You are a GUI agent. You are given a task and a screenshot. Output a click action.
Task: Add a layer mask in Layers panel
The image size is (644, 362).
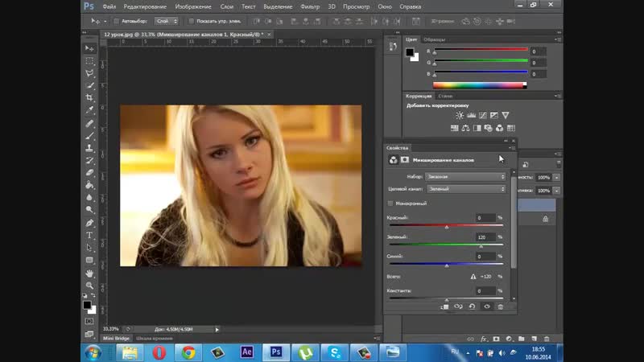click(x=496, y=339)
